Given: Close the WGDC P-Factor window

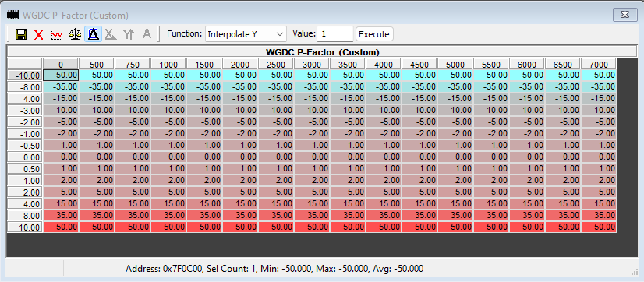Looking at the screenshot, I should (625, 15).
